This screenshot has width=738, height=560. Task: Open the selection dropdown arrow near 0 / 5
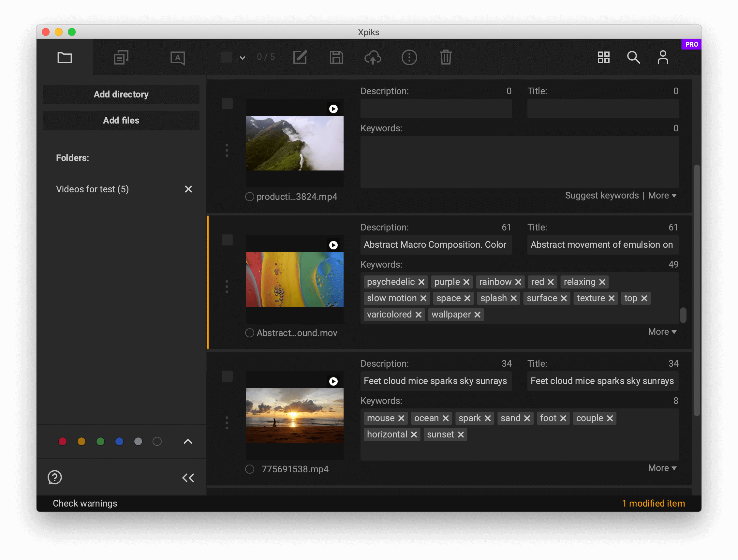click(x=243, y=58)
